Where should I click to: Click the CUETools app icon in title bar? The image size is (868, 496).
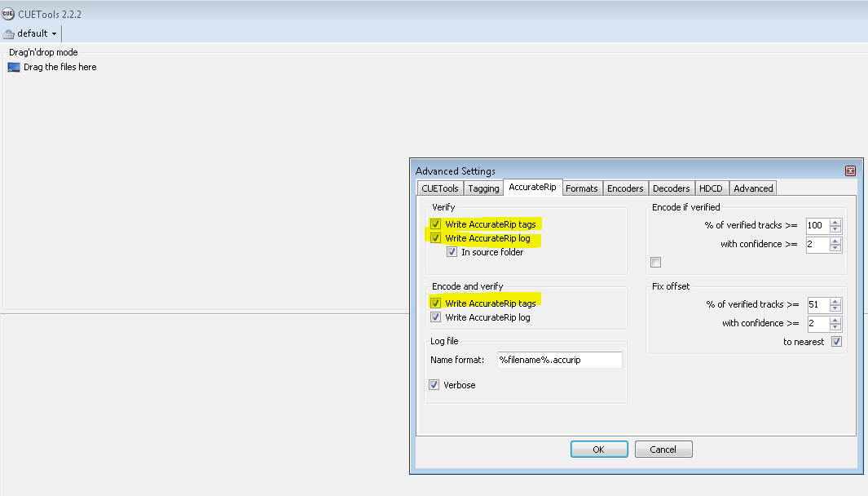(x=8, y=14)
